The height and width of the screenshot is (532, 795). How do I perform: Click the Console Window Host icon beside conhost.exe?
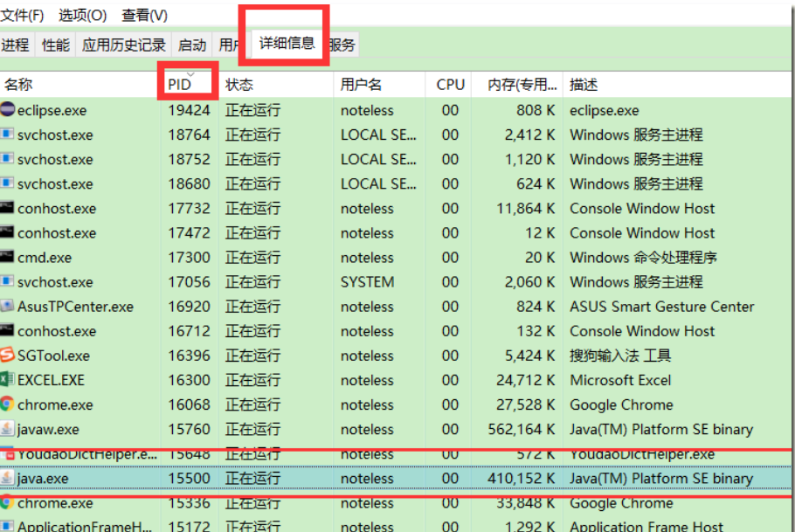coord(9,208)
